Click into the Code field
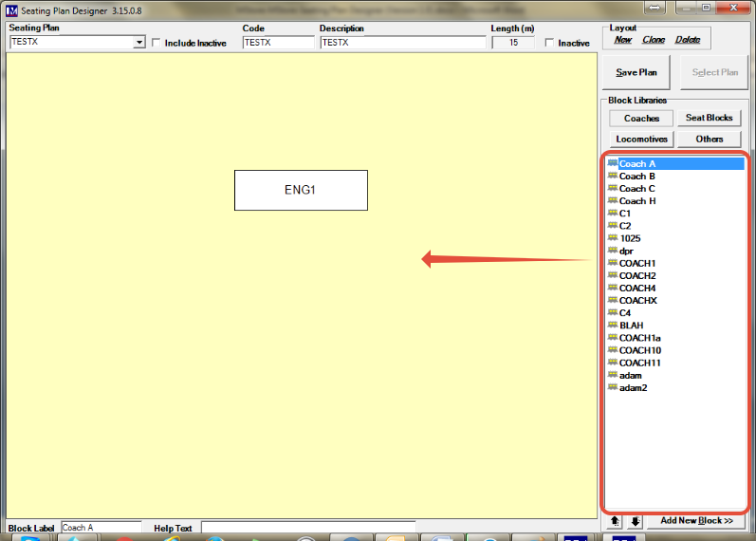The image size is (756, 541). [x=278, y=43]
